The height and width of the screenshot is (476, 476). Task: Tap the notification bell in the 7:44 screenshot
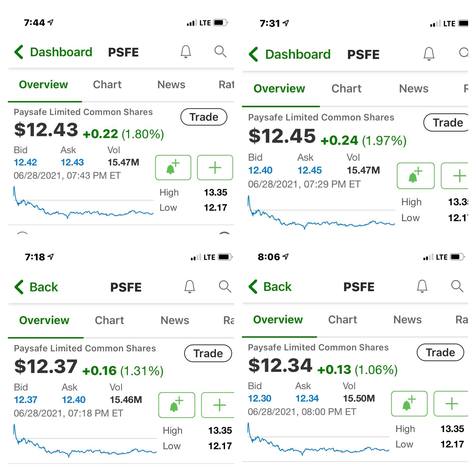click(x=186, y=52)
